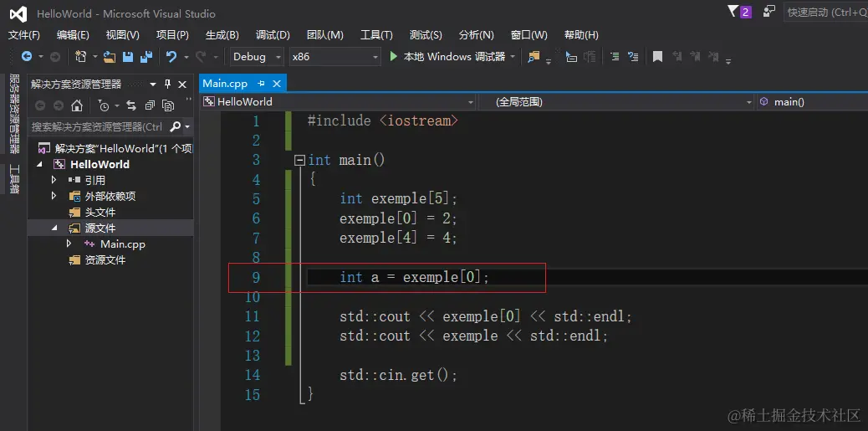Open the 团队(M) menu
The width and height of the screenshot is (868, 431).
point(325,35)
